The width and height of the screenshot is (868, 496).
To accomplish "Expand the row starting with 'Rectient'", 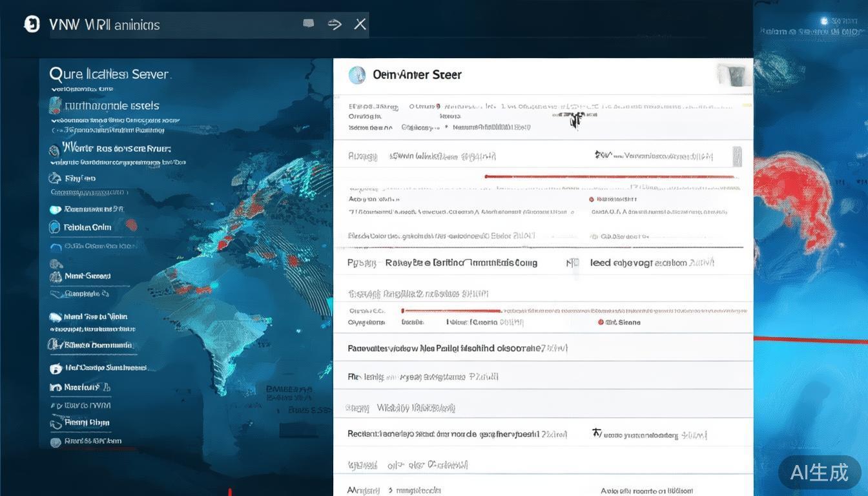I will point(457,435).
